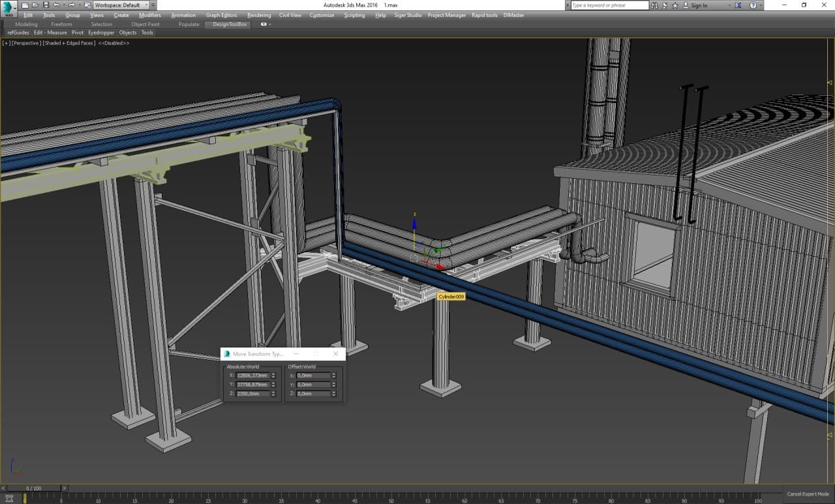Click the Redo arrow icon
The width and height of the screenshot is (835, 504).
(71, 5)
